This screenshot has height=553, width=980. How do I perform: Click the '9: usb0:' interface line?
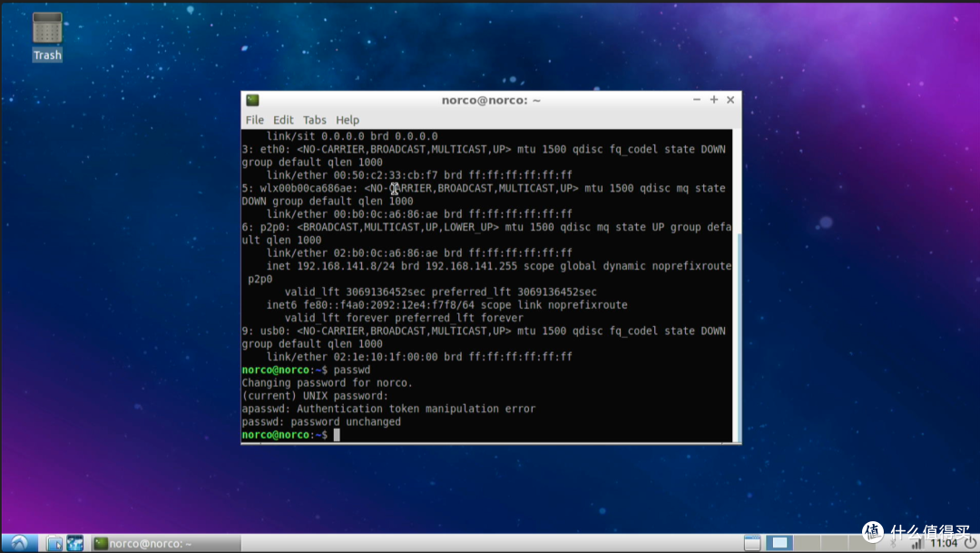484,331
